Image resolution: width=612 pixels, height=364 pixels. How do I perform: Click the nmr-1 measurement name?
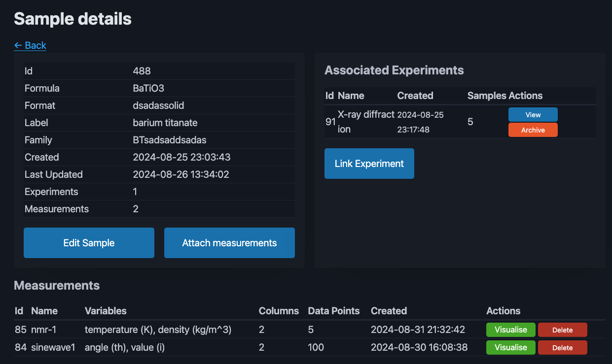(44, 330)
